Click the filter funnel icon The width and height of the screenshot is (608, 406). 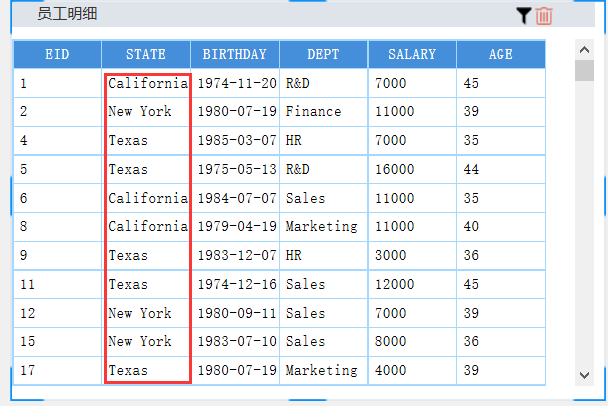tap(524, 15)
